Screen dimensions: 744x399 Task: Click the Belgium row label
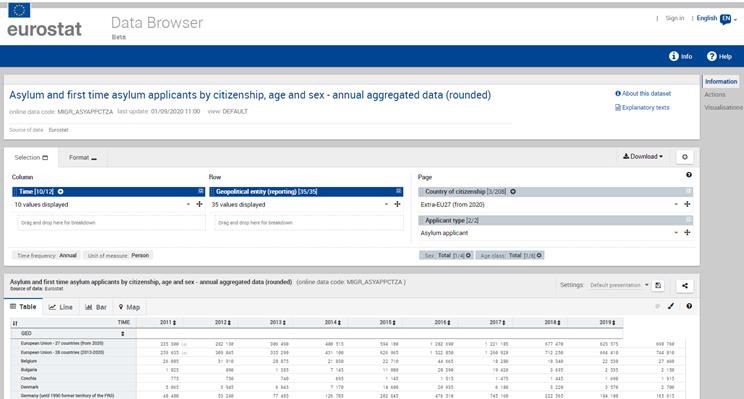click(x=28, y=361)
